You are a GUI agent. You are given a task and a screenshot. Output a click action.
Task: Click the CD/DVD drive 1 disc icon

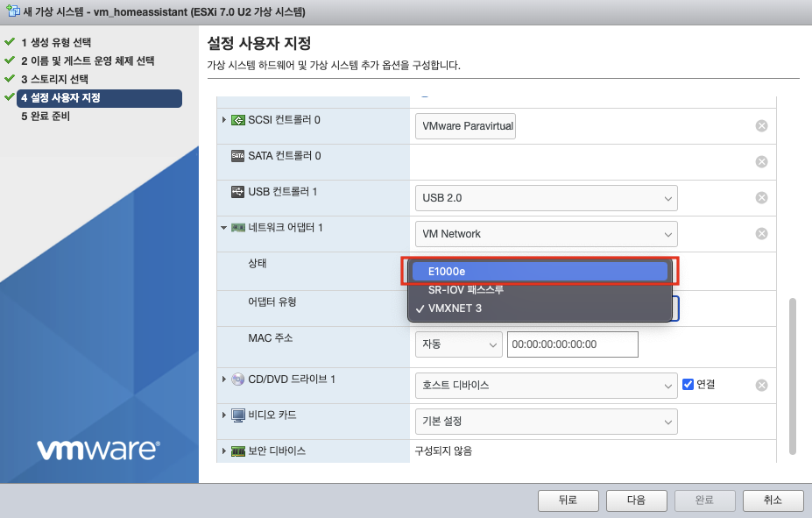pos(237,380)
